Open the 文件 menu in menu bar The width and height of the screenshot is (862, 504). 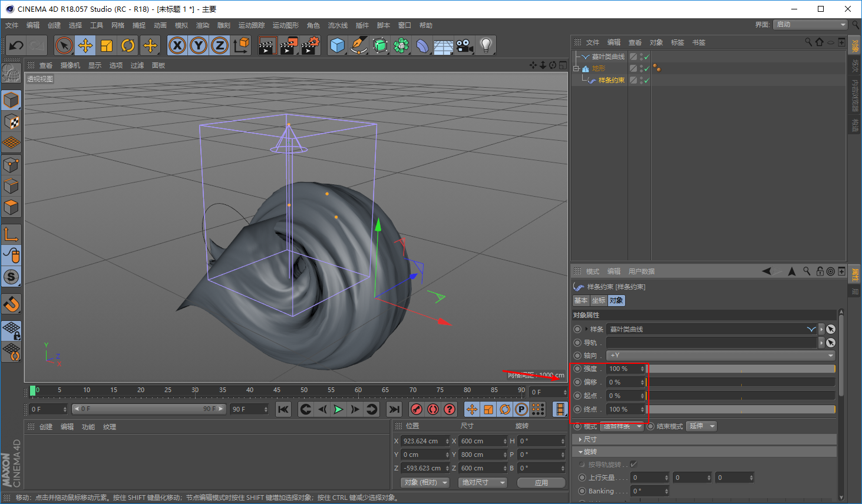coord(12,25)
